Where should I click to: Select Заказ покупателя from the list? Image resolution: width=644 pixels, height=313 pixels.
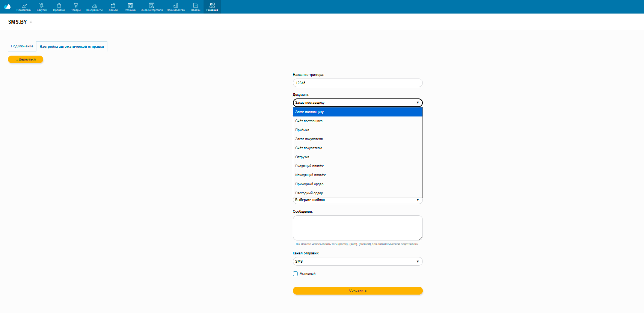(x=309, y=139)
